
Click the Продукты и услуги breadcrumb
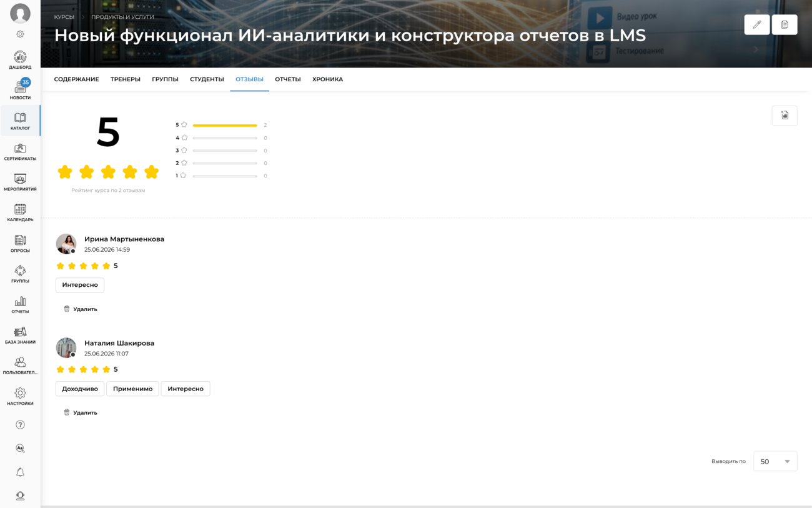click(x=122, y=17)
